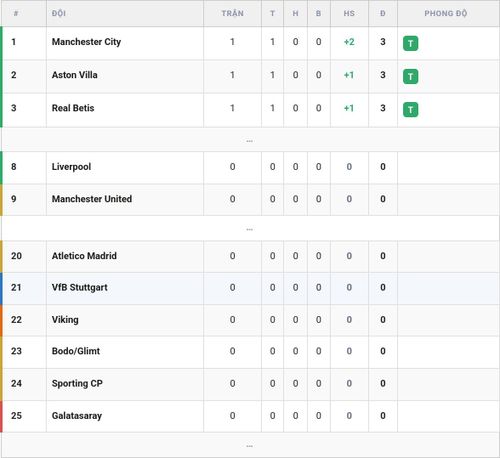This screenshot has width=500, height=458.
Task: Click Sporting CP team name
Action: [x=77, y=384]
